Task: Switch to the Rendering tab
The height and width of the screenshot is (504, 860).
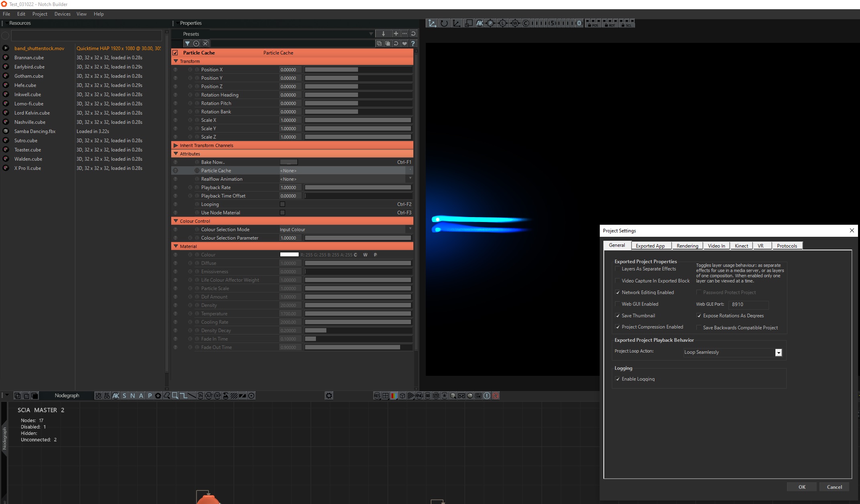Action: (x=687, y=246)
